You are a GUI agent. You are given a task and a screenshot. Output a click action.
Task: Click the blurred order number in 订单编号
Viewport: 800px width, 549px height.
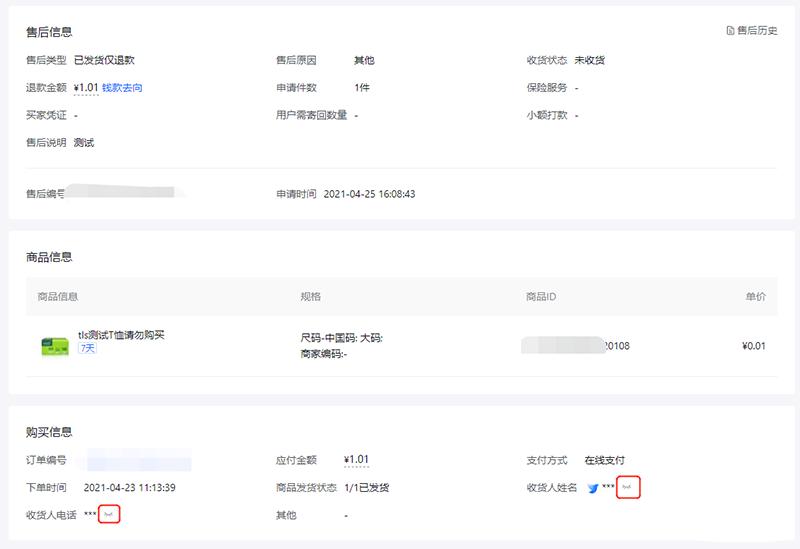[x=138, y=461]
